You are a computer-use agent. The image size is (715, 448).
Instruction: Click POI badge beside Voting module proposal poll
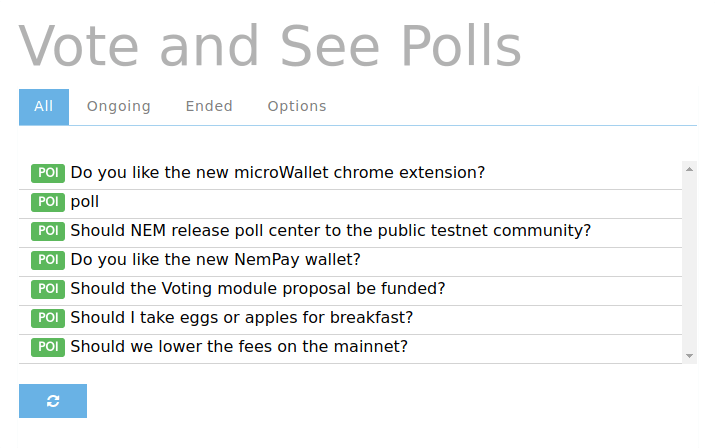[x=47, y=289]
